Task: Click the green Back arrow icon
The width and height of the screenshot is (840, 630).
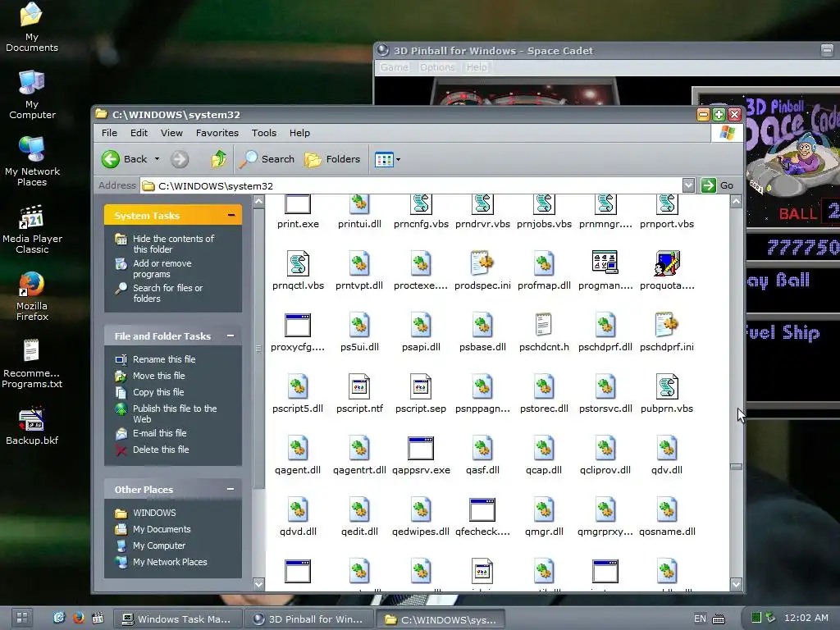Action: 111,159
